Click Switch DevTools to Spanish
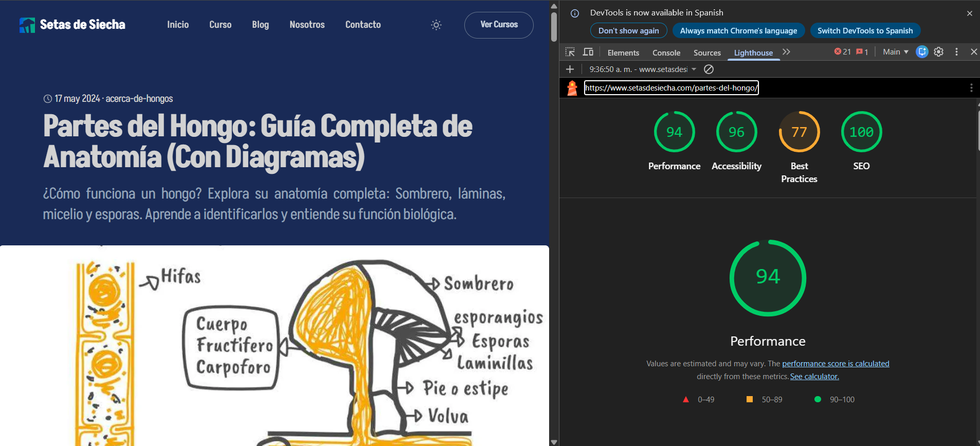The height and width of the screenshot is (446, 980). pyautogui.click(x=865, y=31)
